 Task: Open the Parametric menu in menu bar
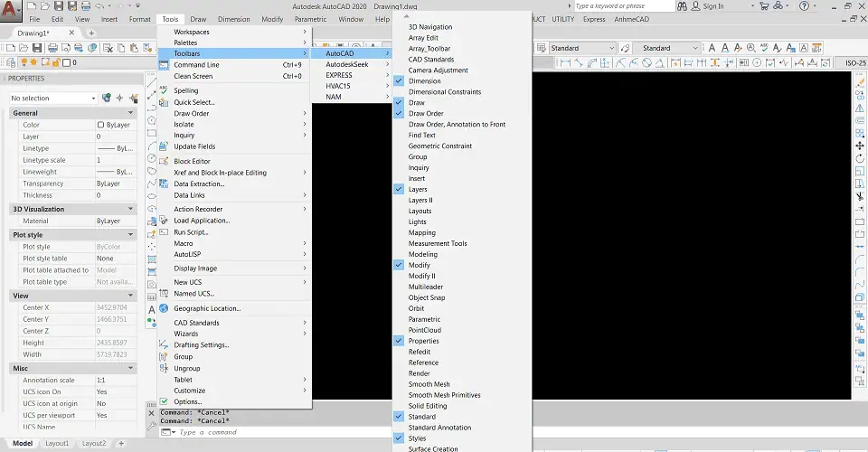[310, 19]
